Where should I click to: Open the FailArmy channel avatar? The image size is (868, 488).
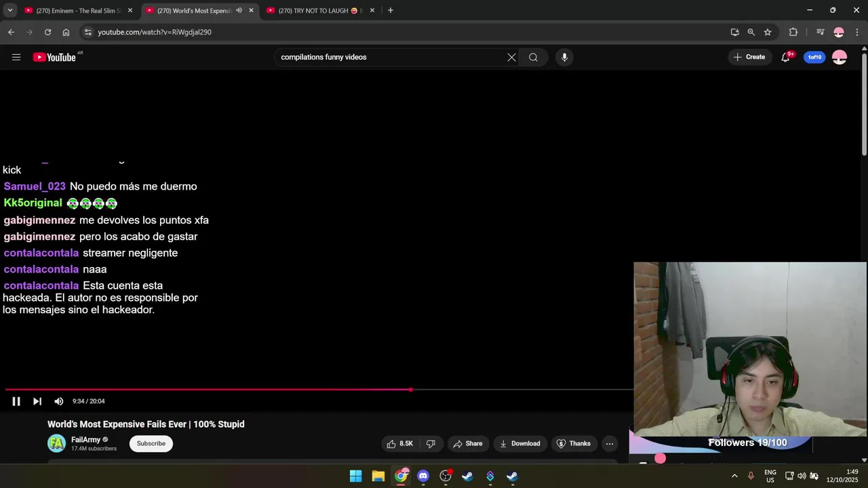click(x=56, y=443)
